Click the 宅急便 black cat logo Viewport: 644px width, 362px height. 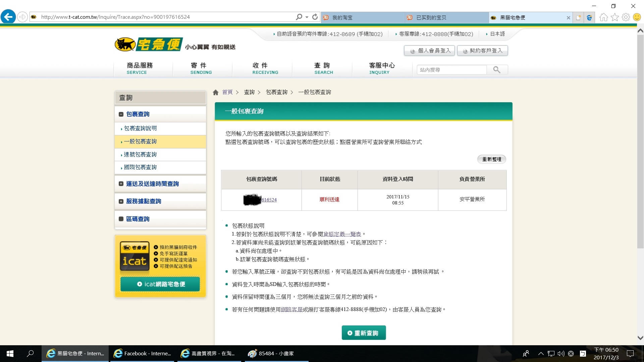(149, 44)
